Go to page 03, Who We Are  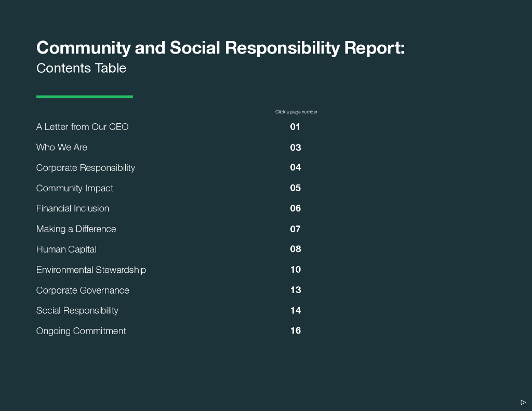tap(295, 148)
